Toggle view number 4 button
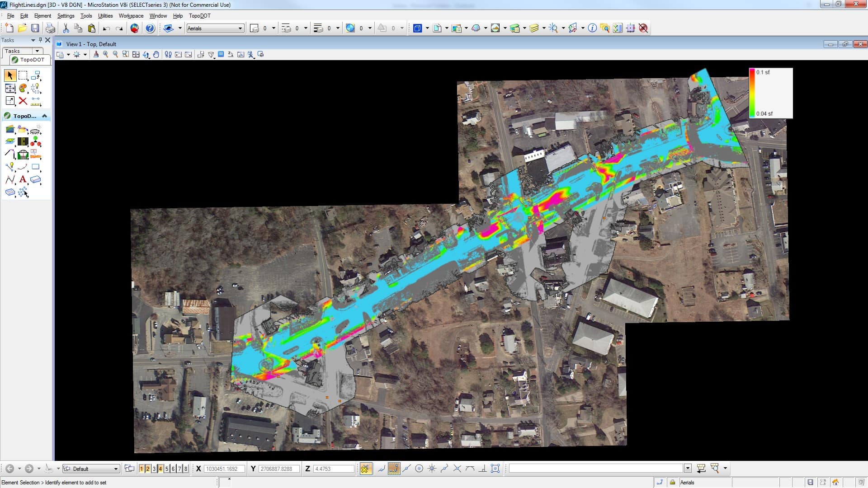This screenshot has width=868, height=488. click(x=160, y=469)
